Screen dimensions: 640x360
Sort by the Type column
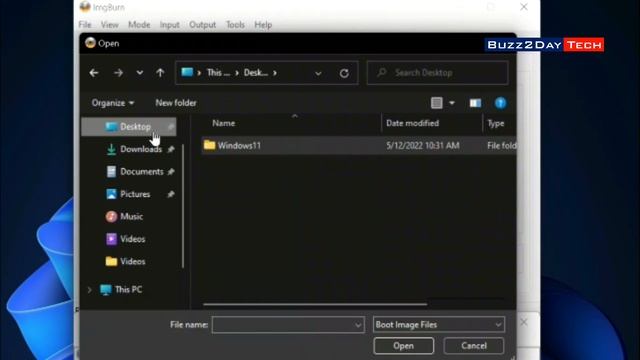[496, 123]
